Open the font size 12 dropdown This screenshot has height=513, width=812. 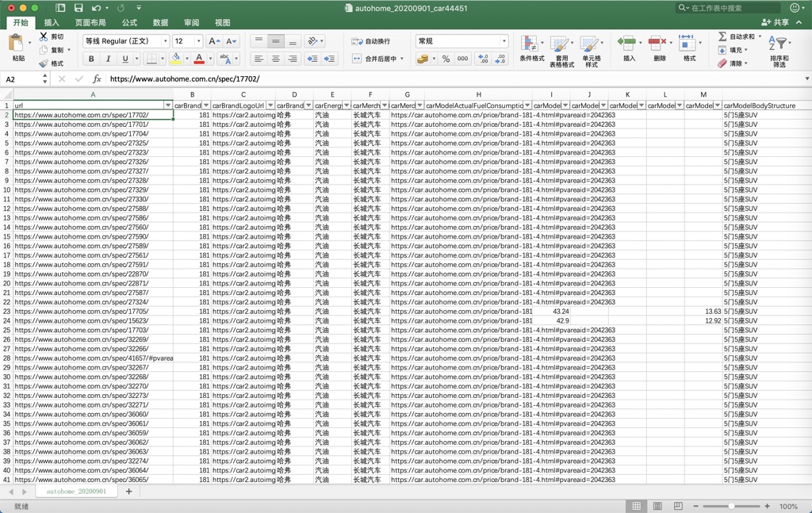(x=198, y=41)
